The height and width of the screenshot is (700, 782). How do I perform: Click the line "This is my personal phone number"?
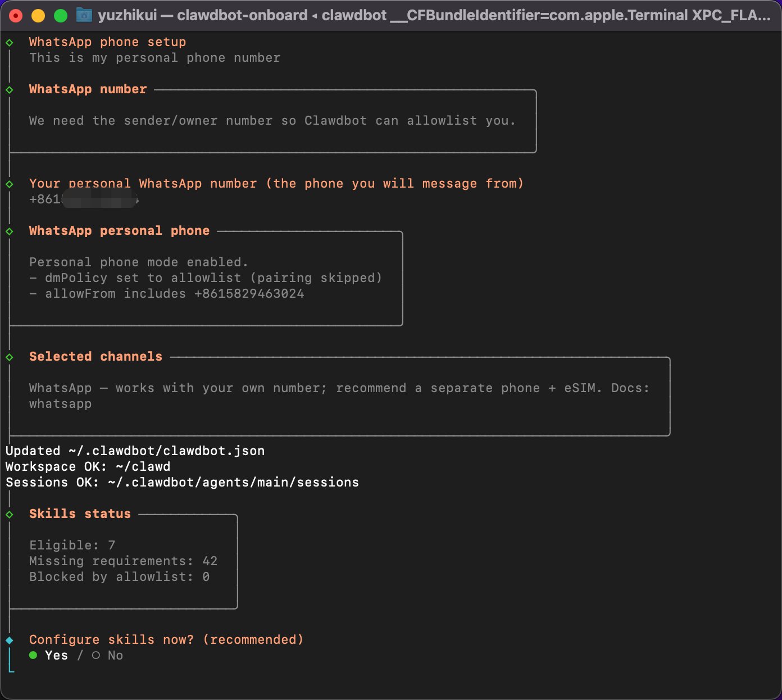154,58
